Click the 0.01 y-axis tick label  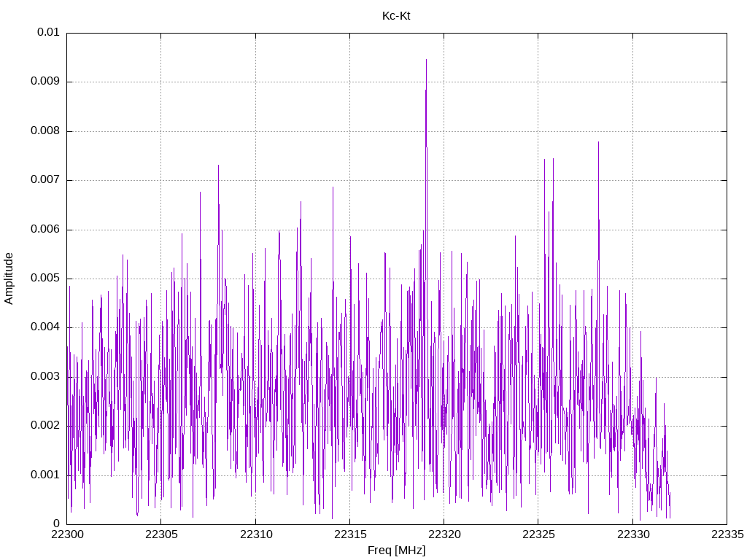(x=48, y=32)
